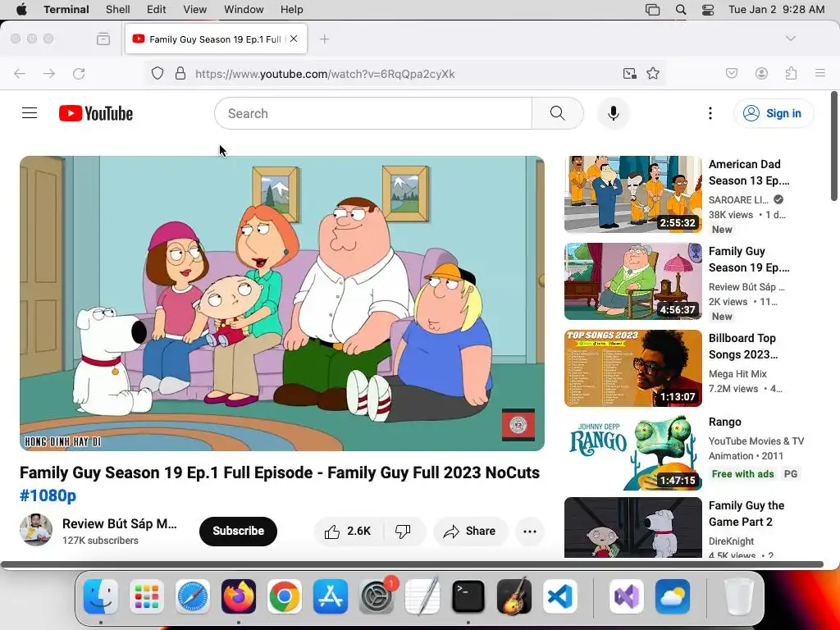
Task: Open the American Dad 2:55:32 thumbnail
Action: [632, 194]
